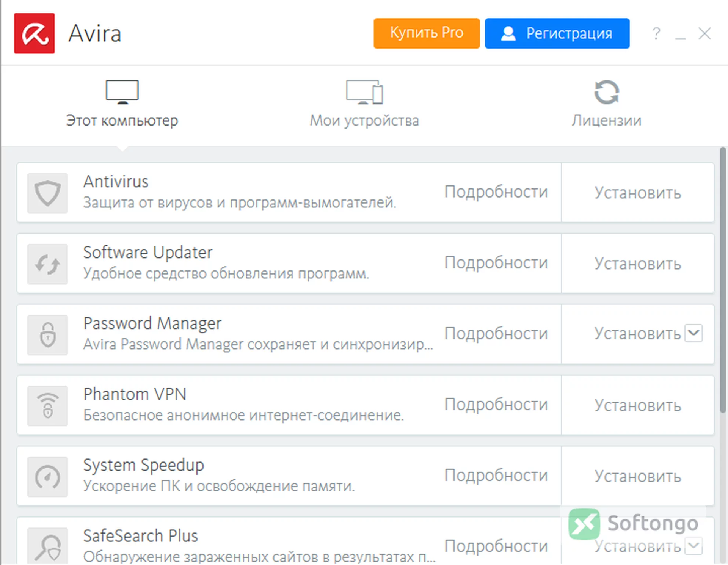Click the Software Updater product title

(148, 253)
